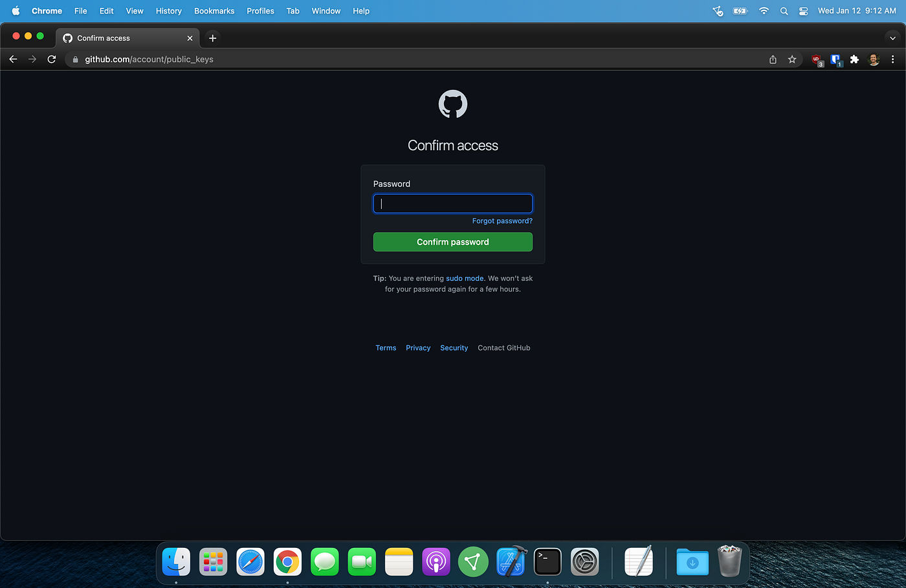Open the Security footer link

click(454, 348)
